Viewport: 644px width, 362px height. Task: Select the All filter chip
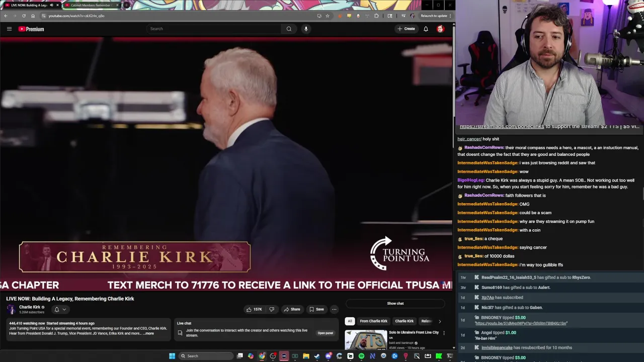(x=350, y=321)
